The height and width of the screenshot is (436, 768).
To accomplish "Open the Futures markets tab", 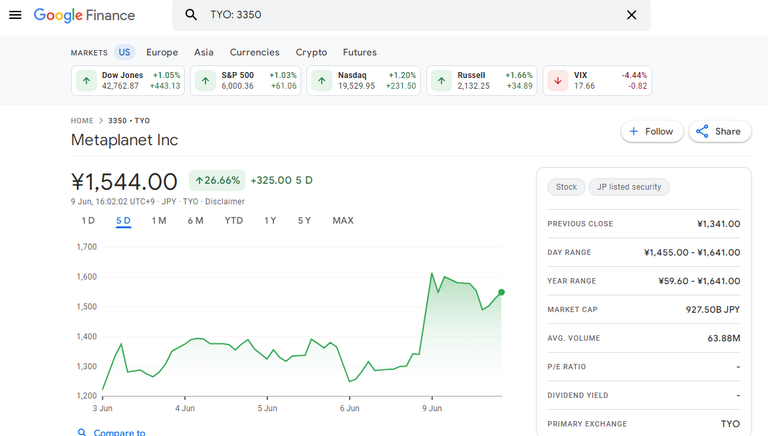I will coord(360,52).
